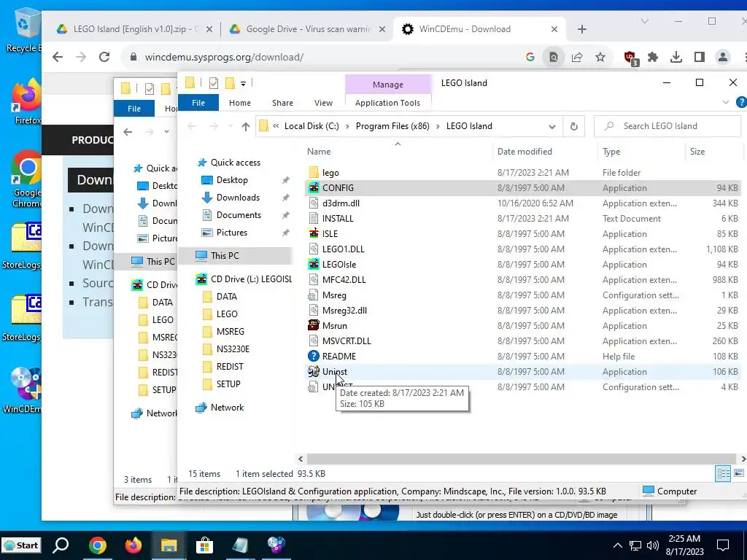Sort files by Type column header
Viewport: 747px width, 560px height.
611,152
